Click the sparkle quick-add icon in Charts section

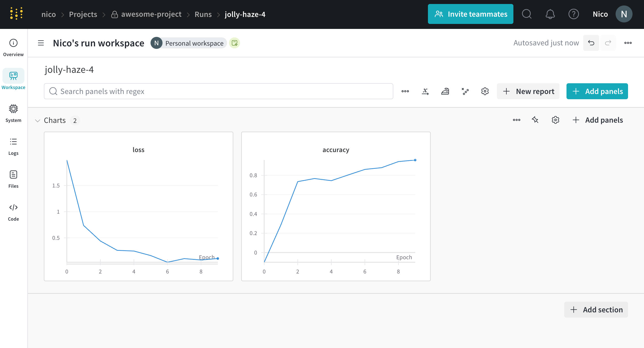535,120
